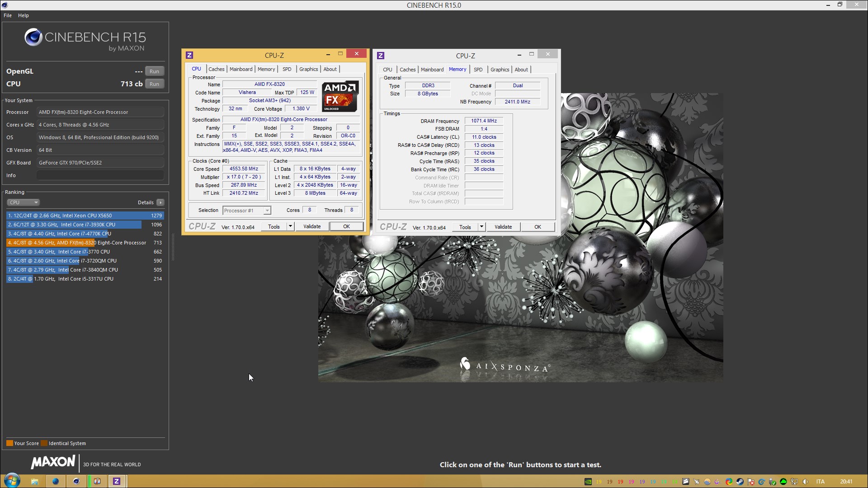This screenshot has height=488, width=868.
Task: Open SPD tab in right CPU-Z
Action: pos(478,70)
